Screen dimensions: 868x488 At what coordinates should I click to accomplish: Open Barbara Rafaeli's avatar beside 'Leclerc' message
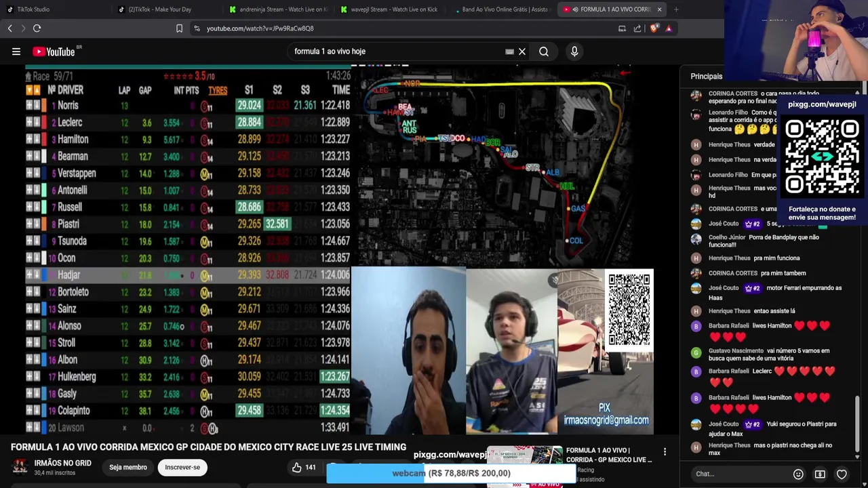coord(696,371)
